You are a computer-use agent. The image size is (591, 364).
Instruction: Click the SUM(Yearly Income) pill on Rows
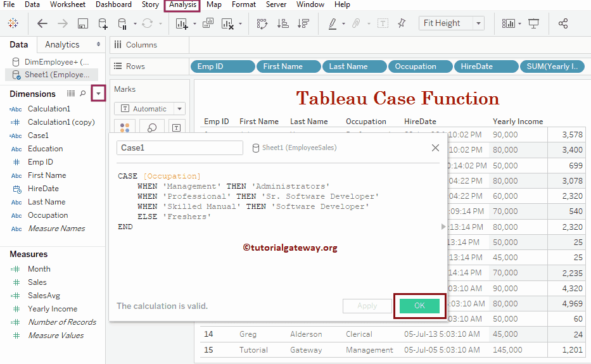click(x=552, y=66)
